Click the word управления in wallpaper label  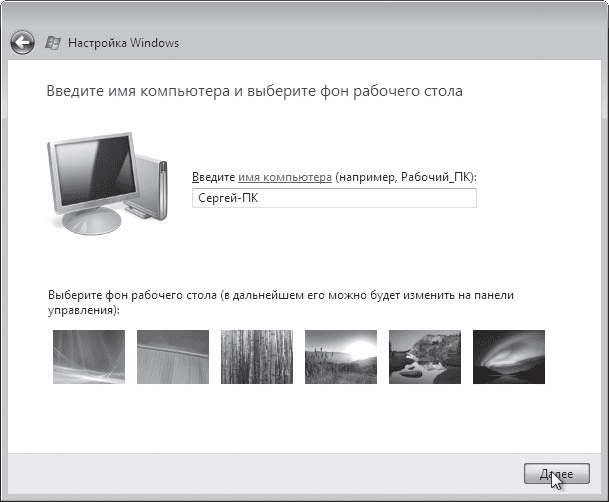point(81,311)
